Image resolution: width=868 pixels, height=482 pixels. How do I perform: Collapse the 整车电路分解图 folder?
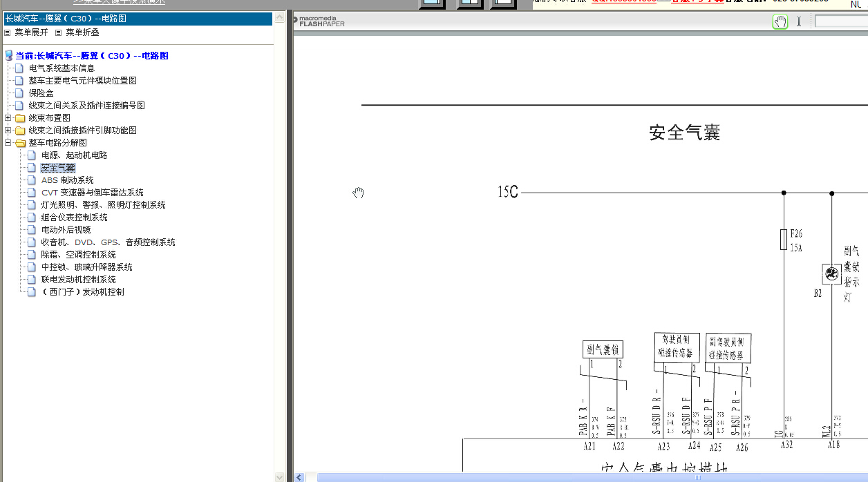[8, 143]
